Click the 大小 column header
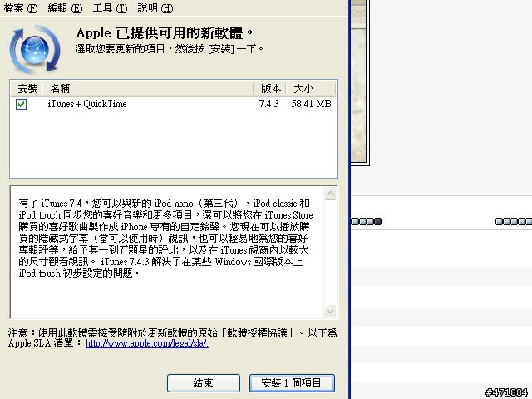The width and height of the screenshot is (532, 399). 311,89
